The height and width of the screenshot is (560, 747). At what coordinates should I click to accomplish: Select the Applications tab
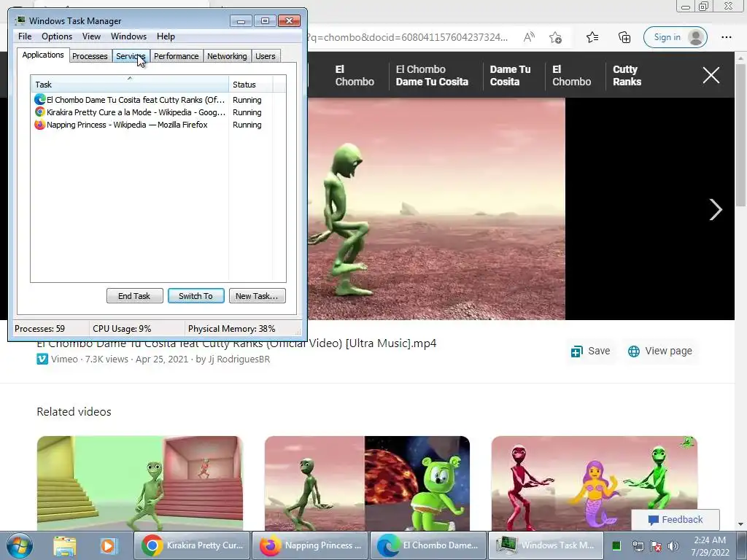43,55
